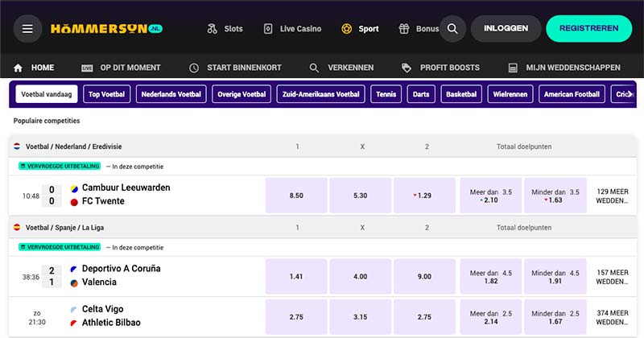644x338 pixels.
Task: Open the PROFIT BOOSTS section
Action: pos(450,68)
